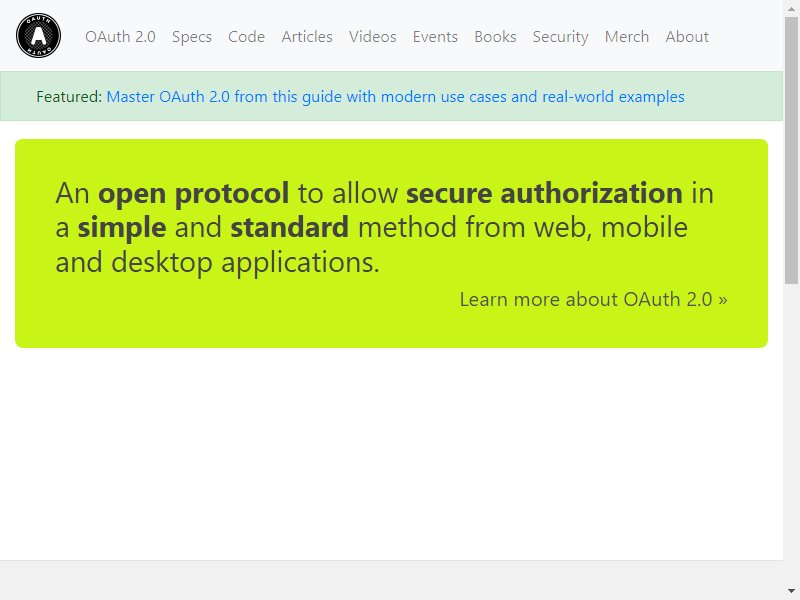Follow 'Learn more about OAuth 2.0 »' link
The width and height of the screenshot is (800, 600).
tap(593, 299)
